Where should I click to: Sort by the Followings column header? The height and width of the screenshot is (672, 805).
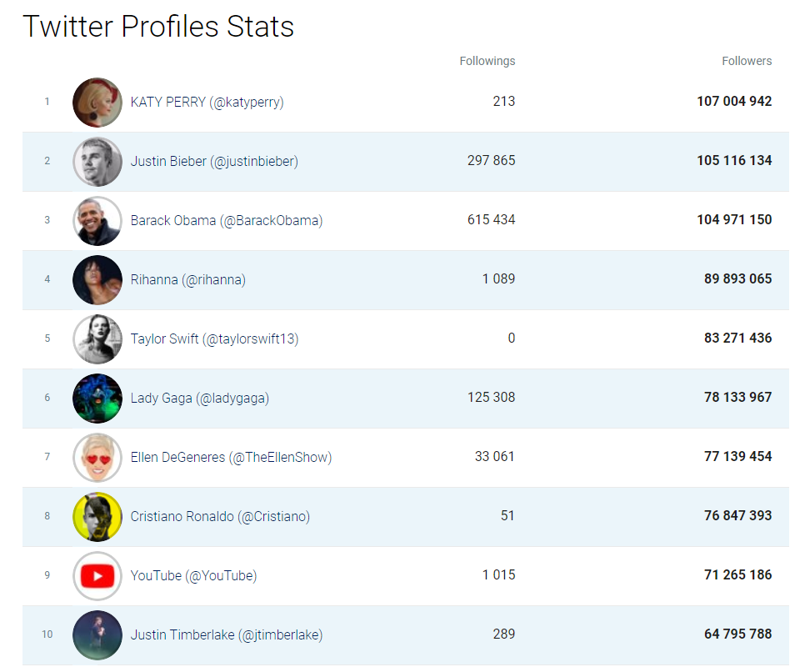click(x=487, y=61)
